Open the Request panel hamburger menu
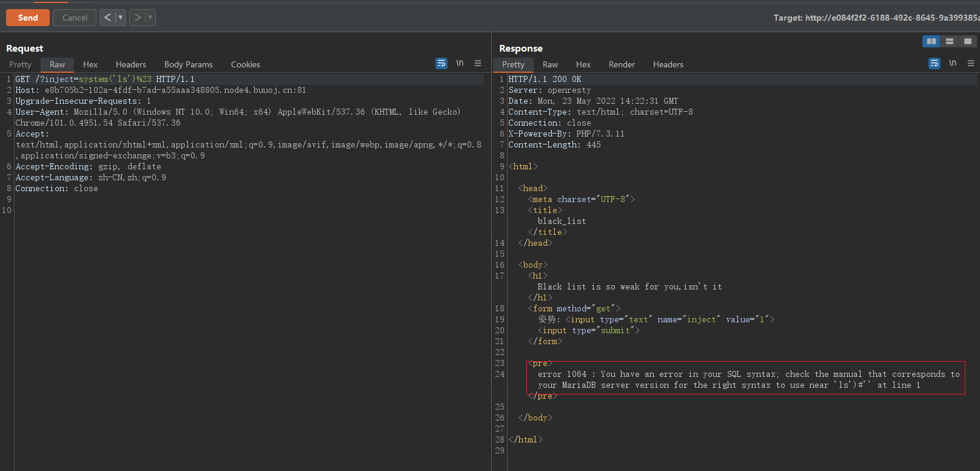Image resolution: width=980 pixels, height=471 pixels. click(x=478, y=63)
